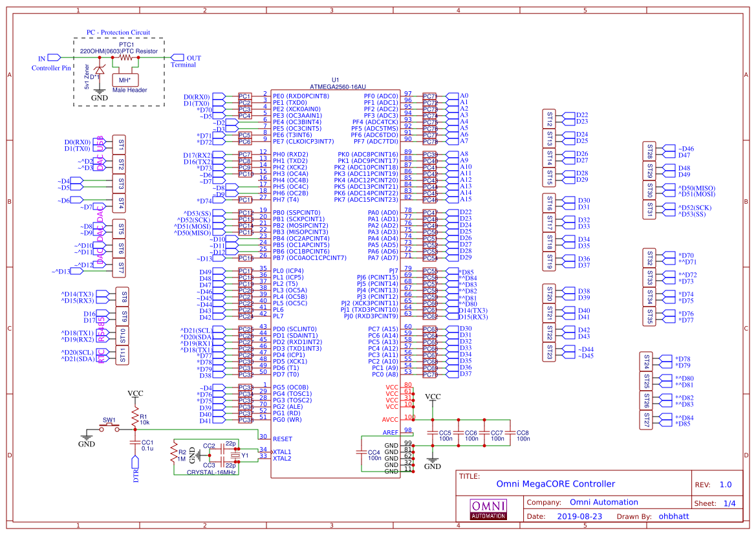Click the OMNI Automation logo
The image size is (756, 535).
pos(488,509)
